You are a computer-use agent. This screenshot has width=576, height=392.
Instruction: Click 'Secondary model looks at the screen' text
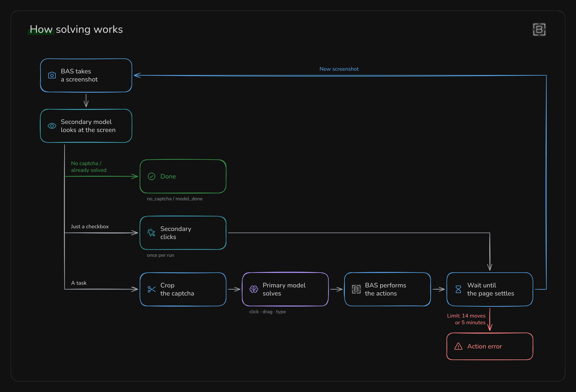[88, 126]
